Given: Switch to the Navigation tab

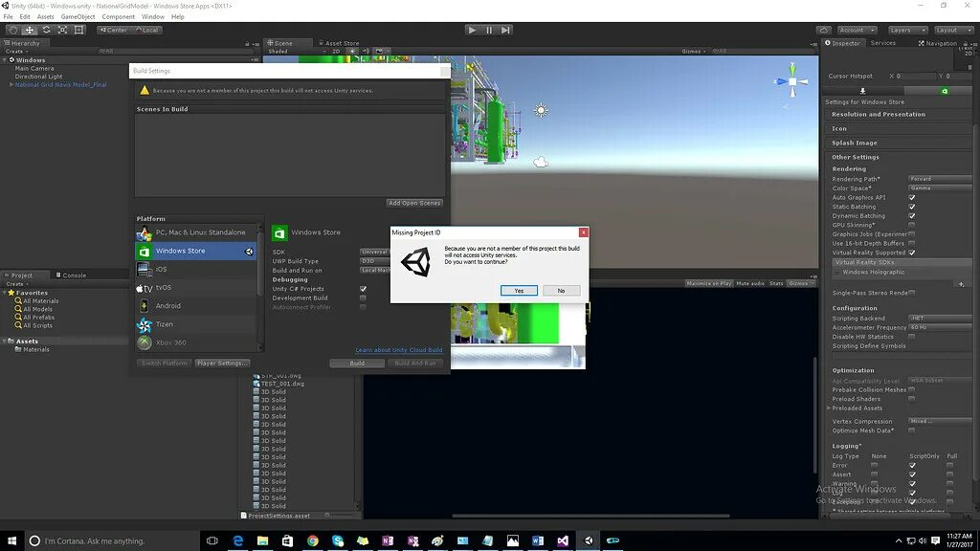Looking at the screenshot, I should [x=938, y=43].
